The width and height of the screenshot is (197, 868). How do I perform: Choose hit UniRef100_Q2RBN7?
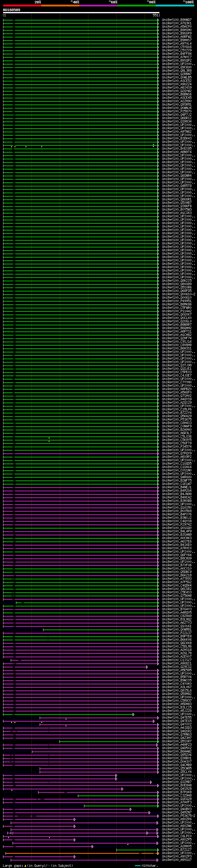(x=176, y=74)
